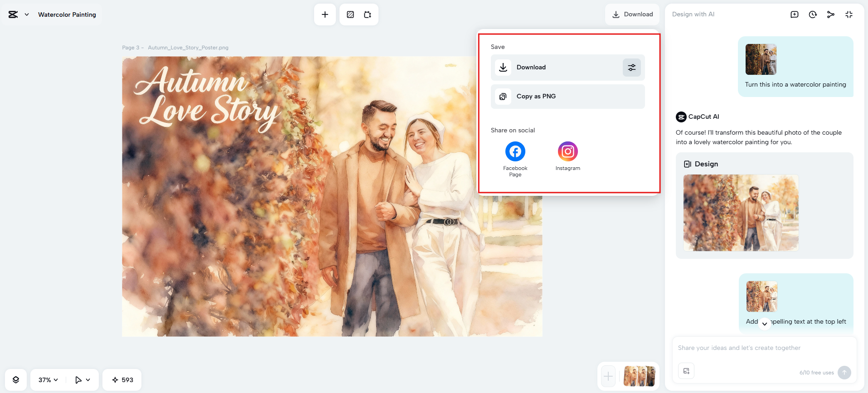
Task: Expand the pointer tool options chevron
Action: pos(88,380)
